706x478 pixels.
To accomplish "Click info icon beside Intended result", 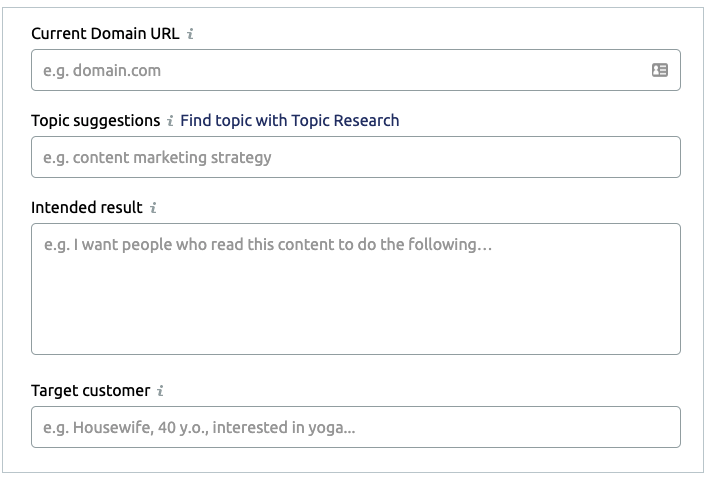I will click(x=153, y=207).
